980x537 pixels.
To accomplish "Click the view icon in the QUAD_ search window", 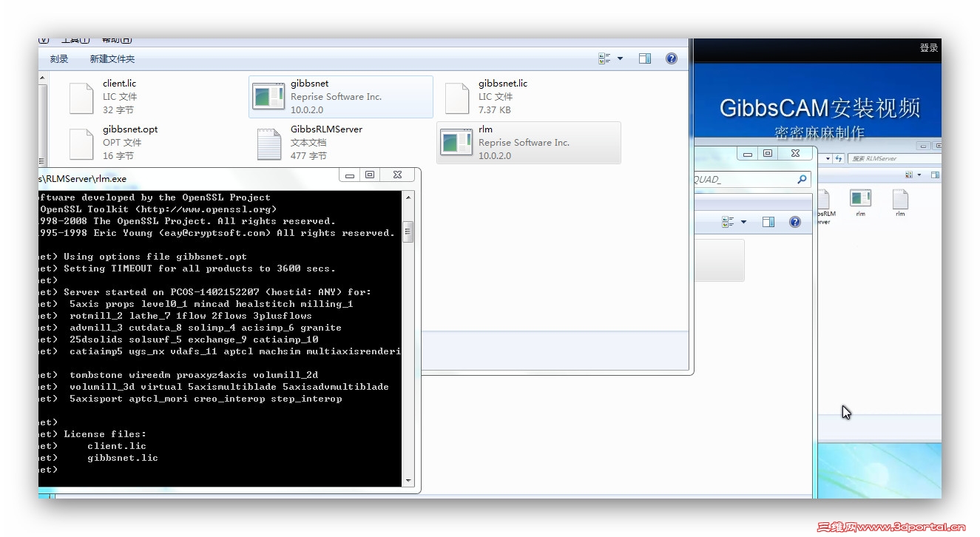I will 728,222.
